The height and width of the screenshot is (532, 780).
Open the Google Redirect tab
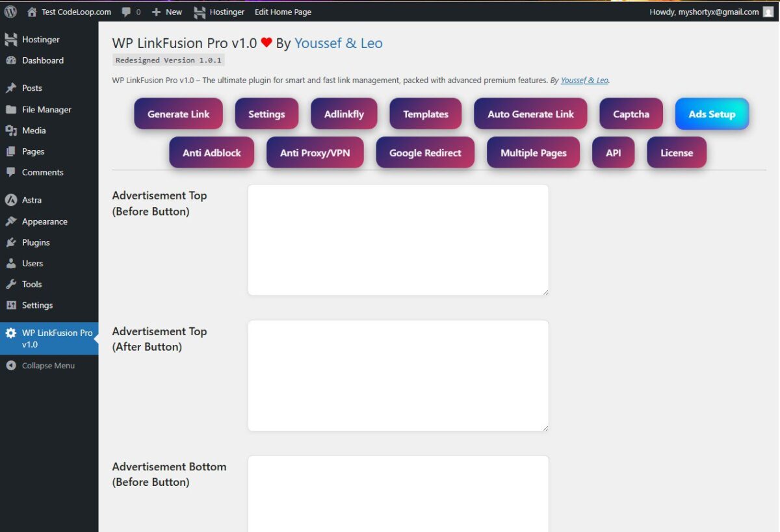[x=425, y=153]
